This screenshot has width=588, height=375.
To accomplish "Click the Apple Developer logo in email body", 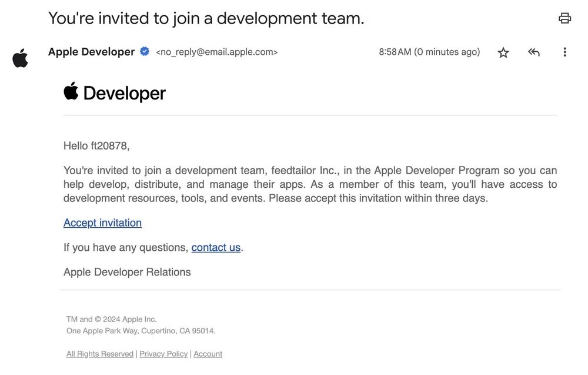I will coord(115,92).
